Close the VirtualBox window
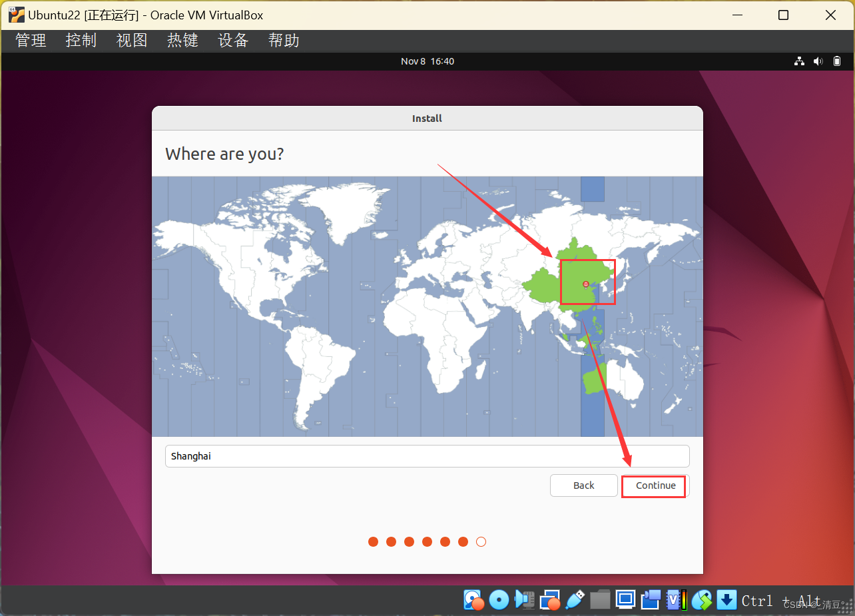The image size is (855, 616). [830, 15]
